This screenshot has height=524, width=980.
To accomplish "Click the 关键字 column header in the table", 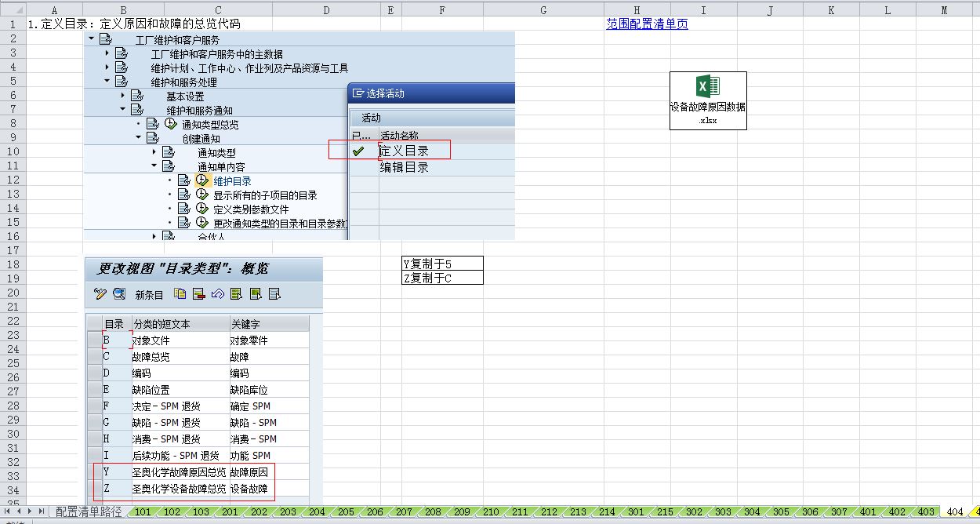I will [269, 324].
